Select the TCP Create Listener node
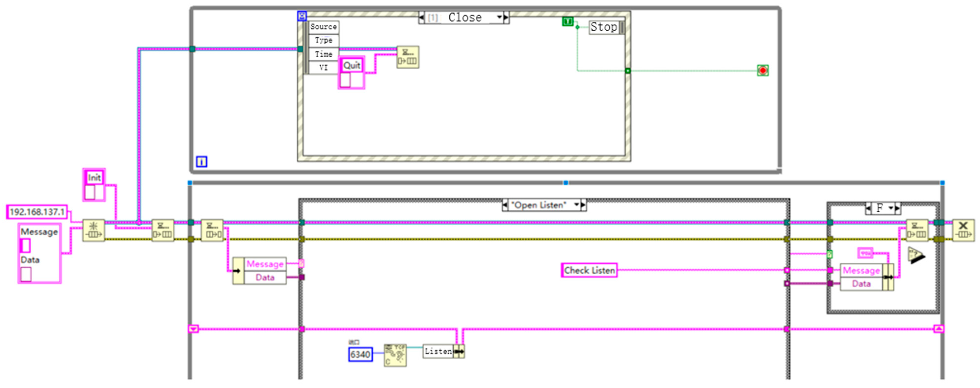980x388 pixels. click(395, 355)
